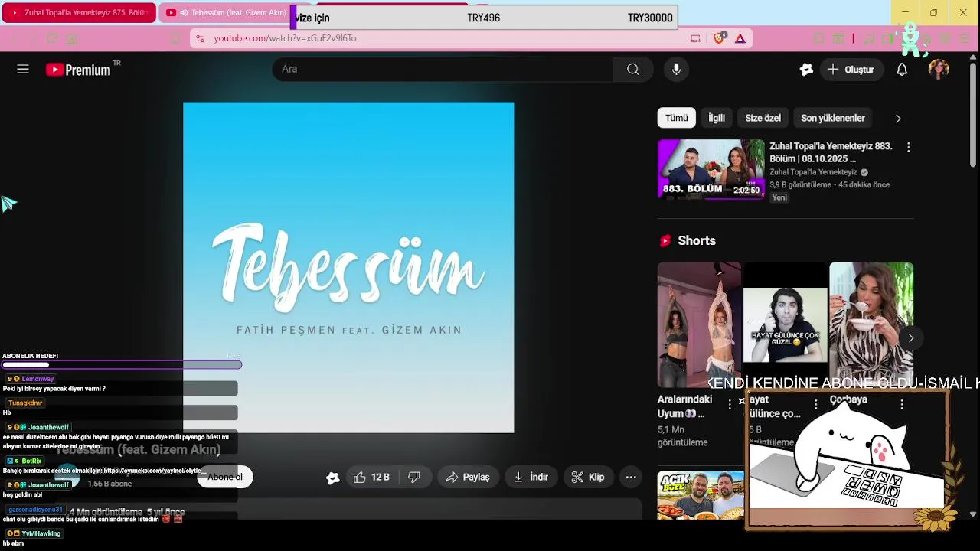The height and width of the screenshot is (551, 980).
Task: Click chat username BotRix
Action: click(x=31, y=461)
